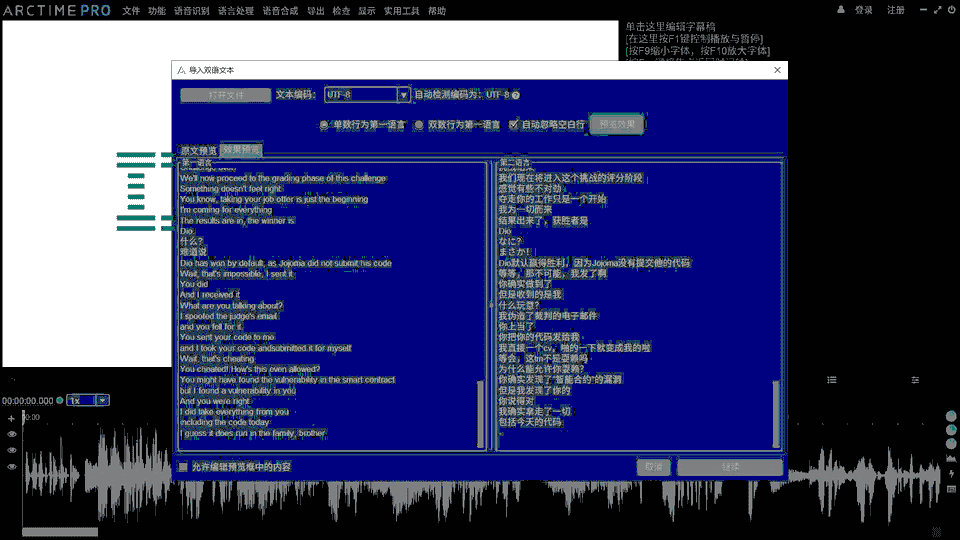Image resolution: width=960 pixels, height=540 pixels.
Task: Select 单数行为第一语言 radio option
Action: click(x=324, y=125)
